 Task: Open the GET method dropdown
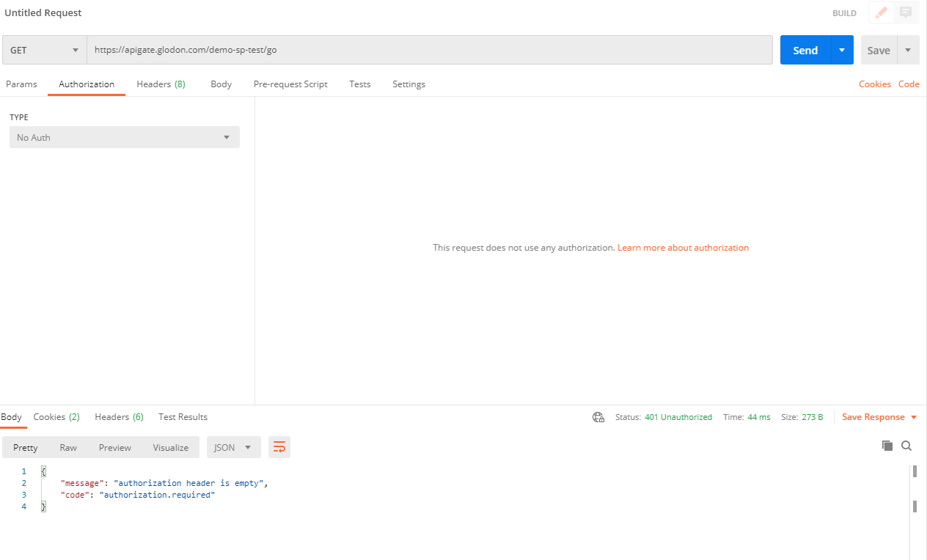point(44,50)
